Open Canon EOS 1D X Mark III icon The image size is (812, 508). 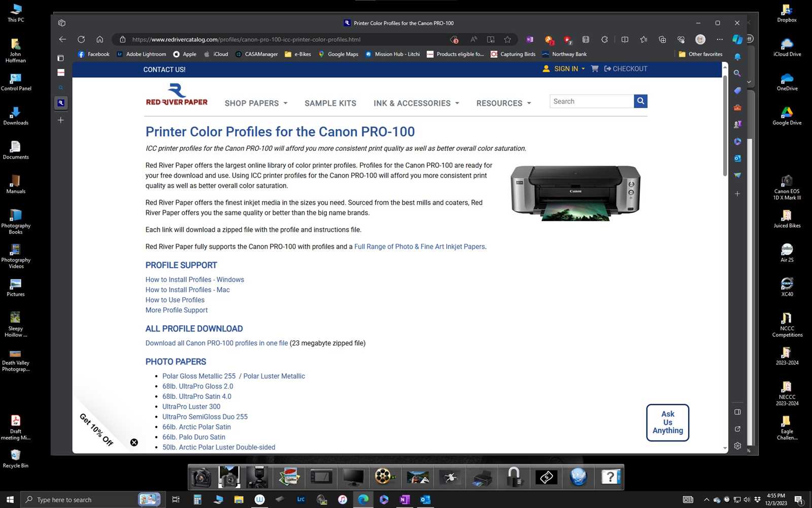(x=787, y=187)
